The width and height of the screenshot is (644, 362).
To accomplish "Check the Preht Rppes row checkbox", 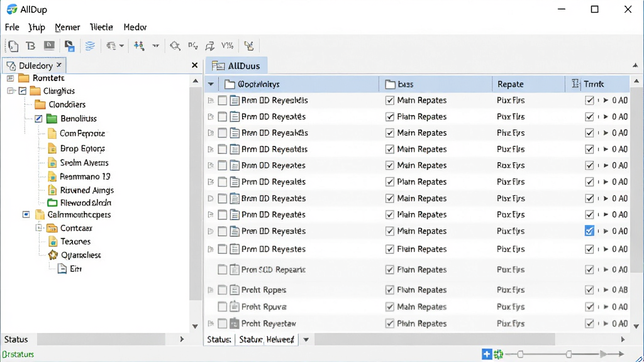I will click(x=222, y=290).
